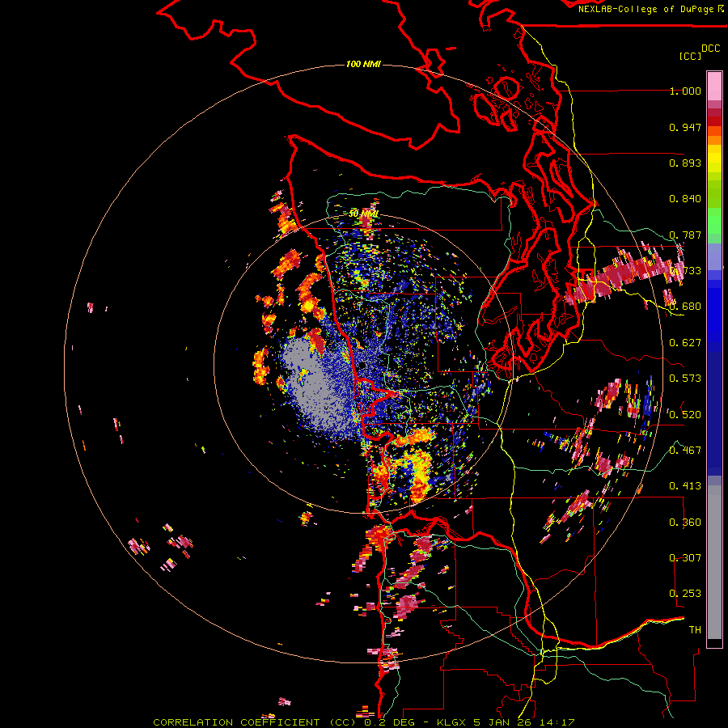Pick the gray swatch on color bar
This screenshot has width=728, height=728.
[714, 562]
